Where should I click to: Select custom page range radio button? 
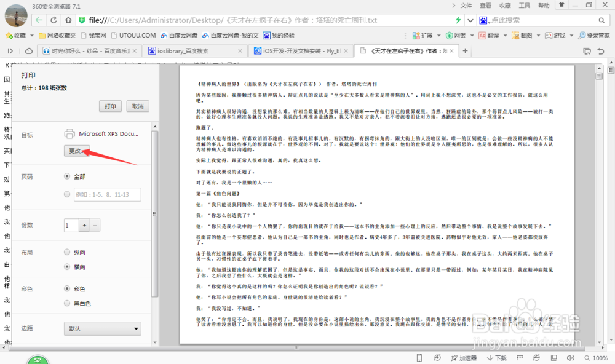coord(67,194)
